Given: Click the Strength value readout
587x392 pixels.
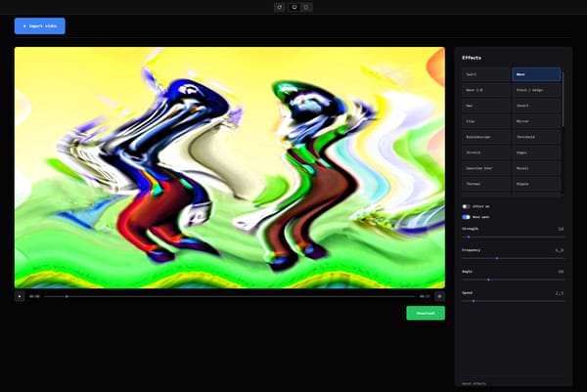Looking at the screenshot, I should [561, 229].
